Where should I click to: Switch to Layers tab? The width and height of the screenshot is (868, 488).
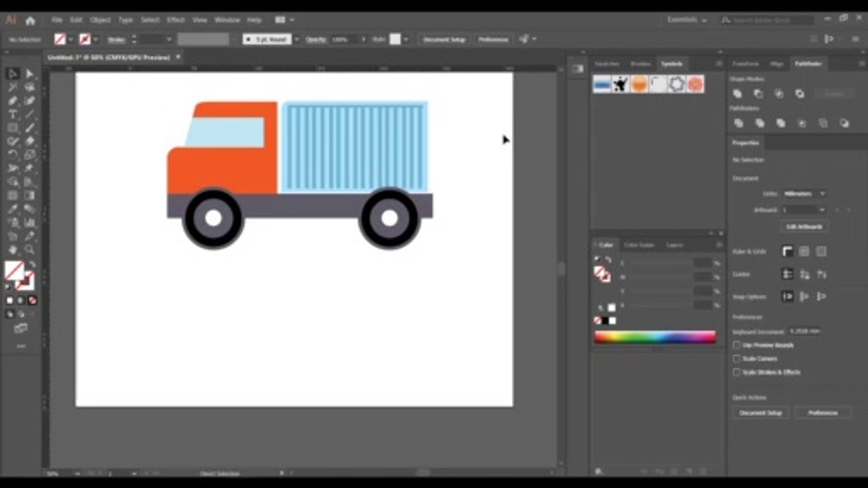tap(675, 245)
